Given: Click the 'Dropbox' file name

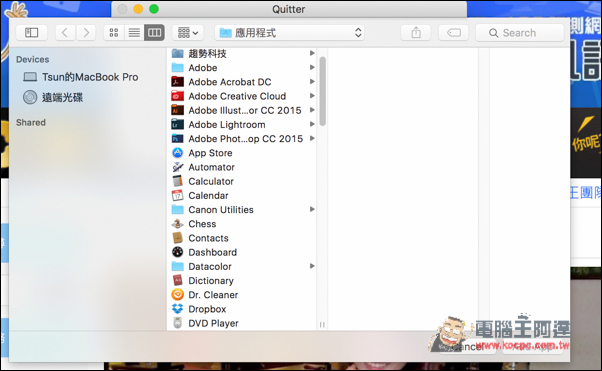Looking at the screenshot, I should [207, 309].
